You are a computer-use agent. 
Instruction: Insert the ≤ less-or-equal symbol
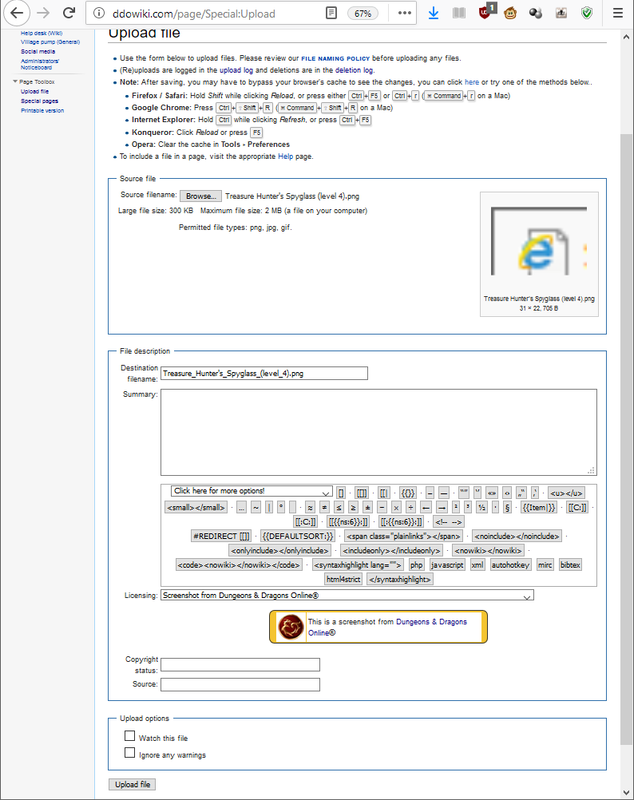click(339, 508)
